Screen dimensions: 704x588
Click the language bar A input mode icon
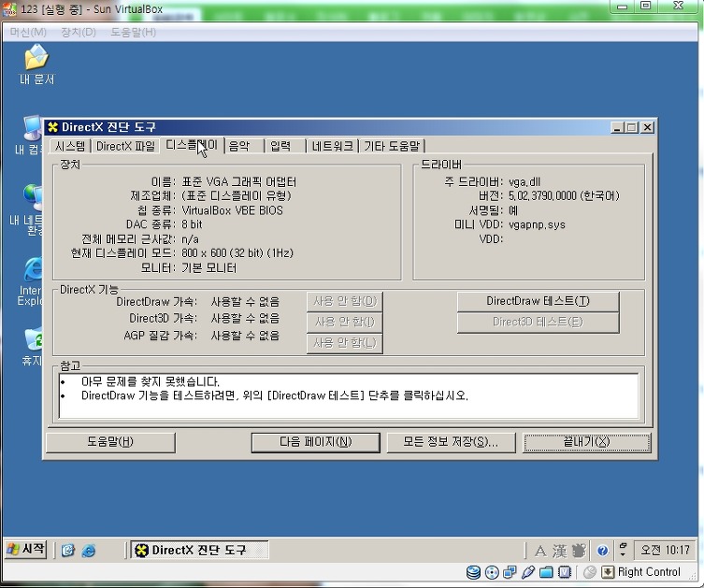coord(540,551)
